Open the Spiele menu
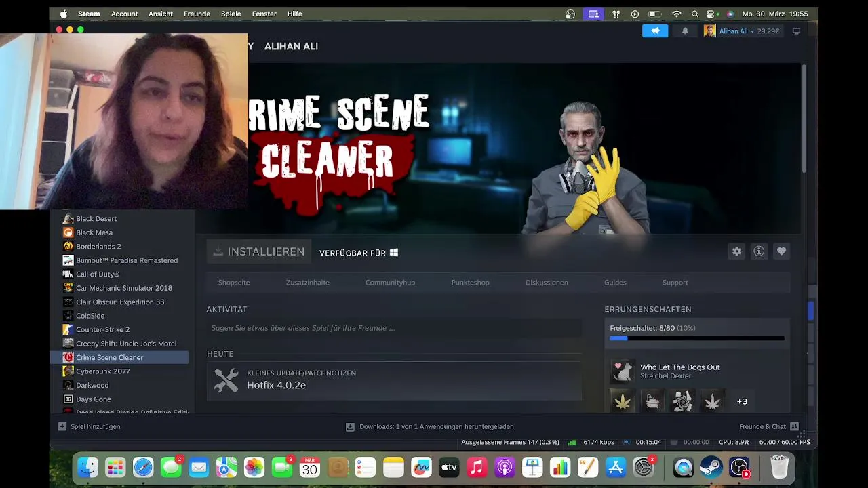 pyautogui.click(x=231, y=14)
